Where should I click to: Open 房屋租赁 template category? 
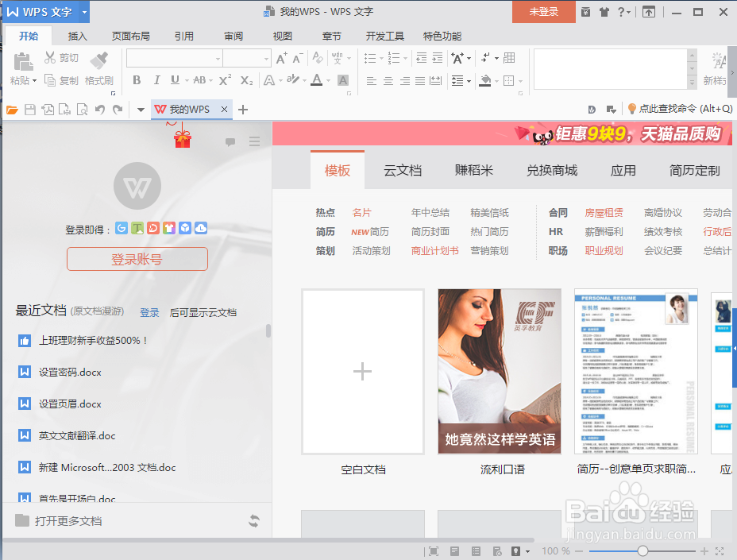[604, 213]
